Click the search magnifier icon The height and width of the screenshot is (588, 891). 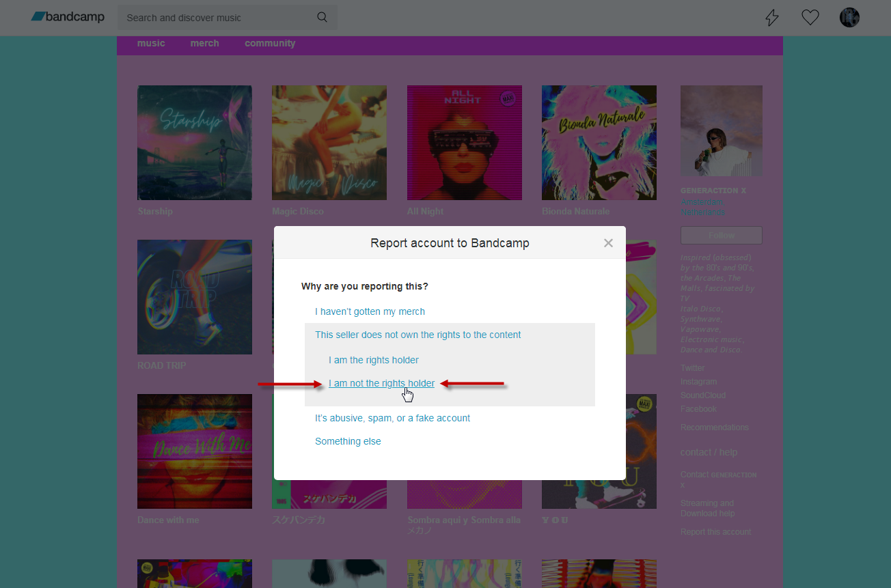point(322,18)
